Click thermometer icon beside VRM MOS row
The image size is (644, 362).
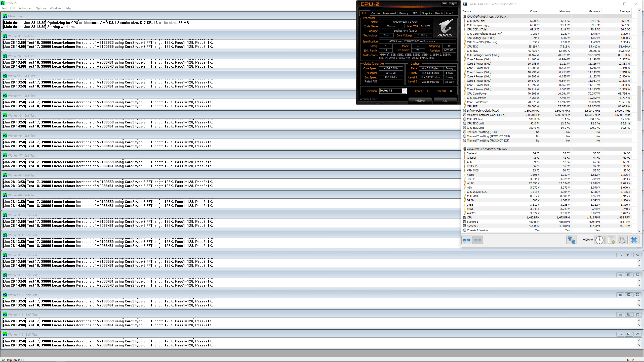(465, 170)
